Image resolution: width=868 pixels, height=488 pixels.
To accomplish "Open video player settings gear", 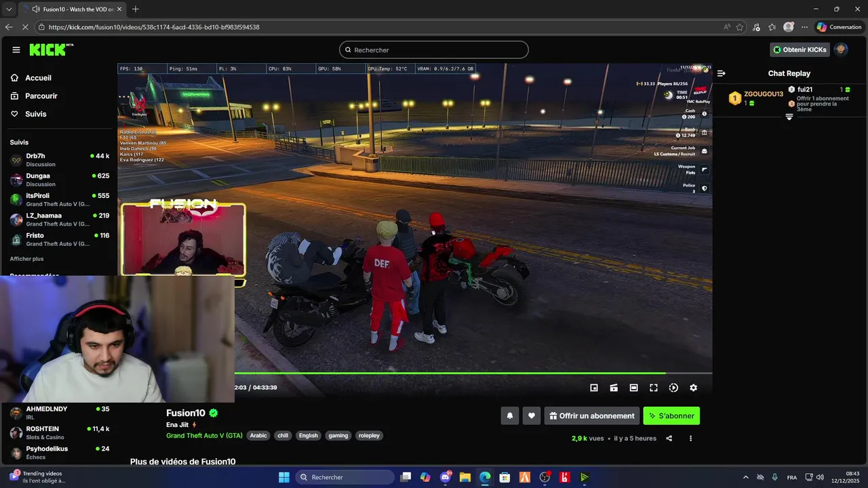I will [693, 388].
